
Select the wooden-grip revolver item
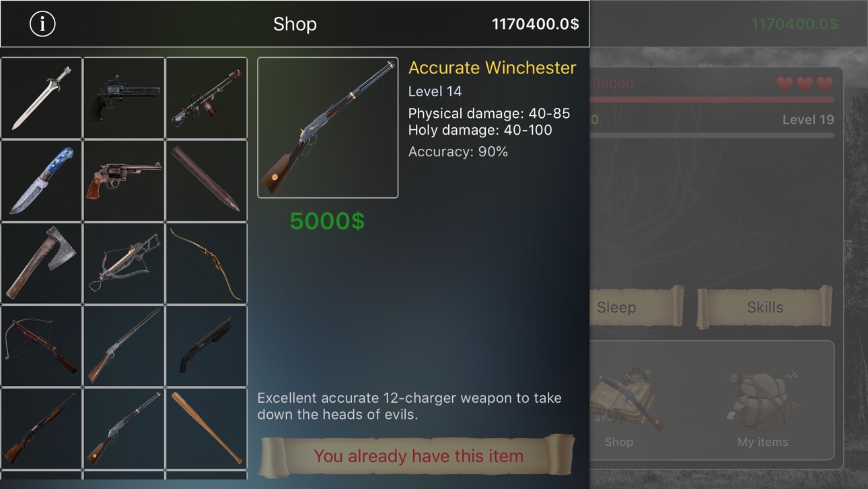coord(124,181)
